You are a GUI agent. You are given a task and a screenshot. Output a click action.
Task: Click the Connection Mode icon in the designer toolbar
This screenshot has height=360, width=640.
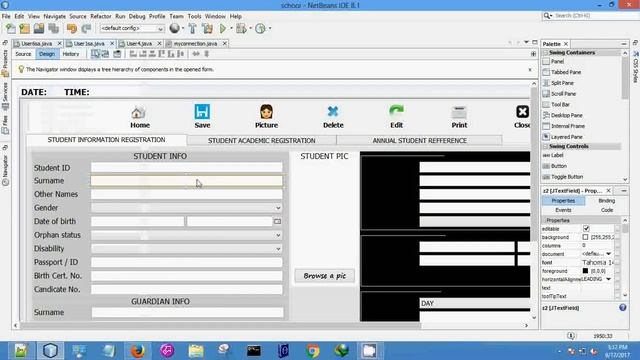click(105, 54)
